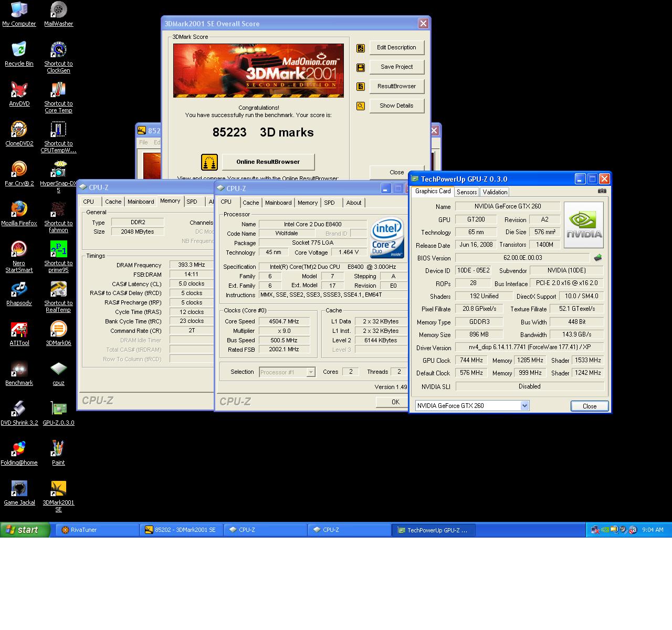The width and height of the screenshot is (672, 630).
Task: Click the 85223 3D marks score text
Action: click(x=263, y=133)
